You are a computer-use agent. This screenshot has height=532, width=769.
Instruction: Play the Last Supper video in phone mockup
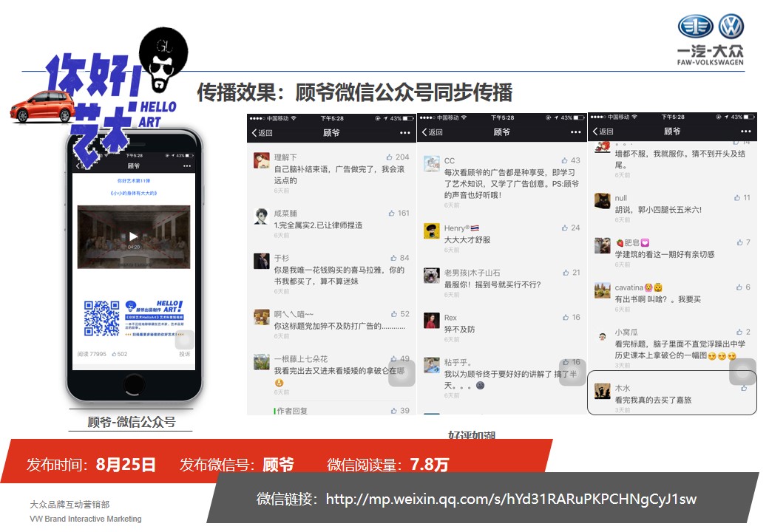(x=133, y=236)
